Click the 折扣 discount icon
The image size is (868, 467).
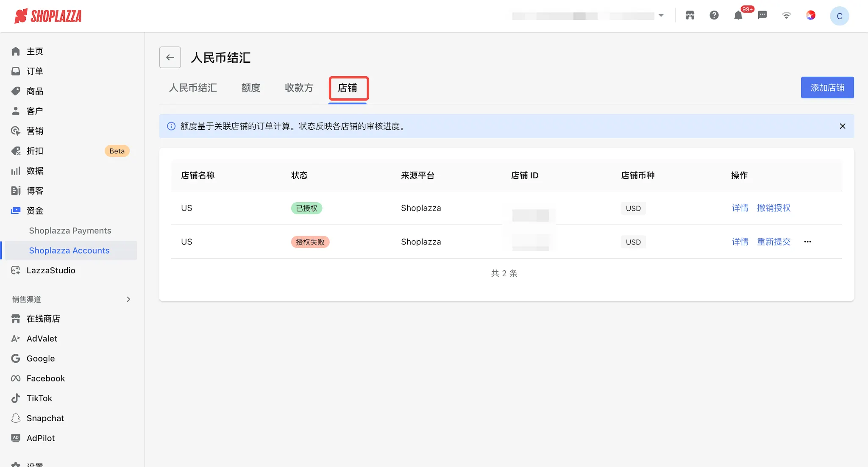16,151
